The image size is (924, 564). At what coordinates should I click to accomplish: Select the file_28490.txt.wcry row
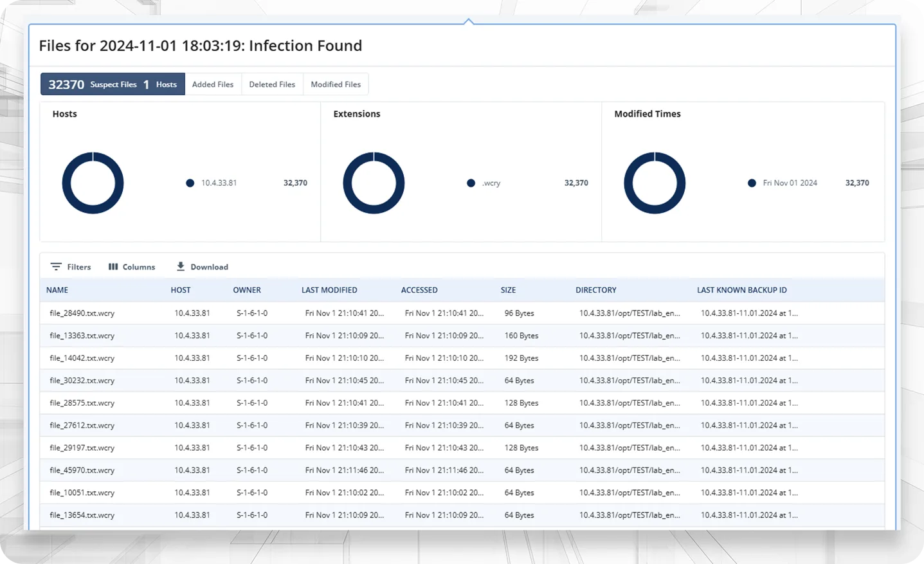(82, 313)
